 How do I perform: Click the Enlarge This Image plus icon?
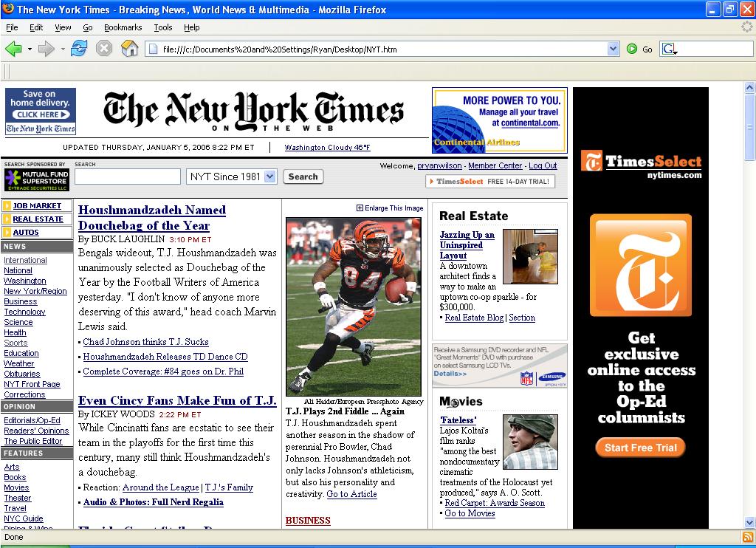[360, 208]
